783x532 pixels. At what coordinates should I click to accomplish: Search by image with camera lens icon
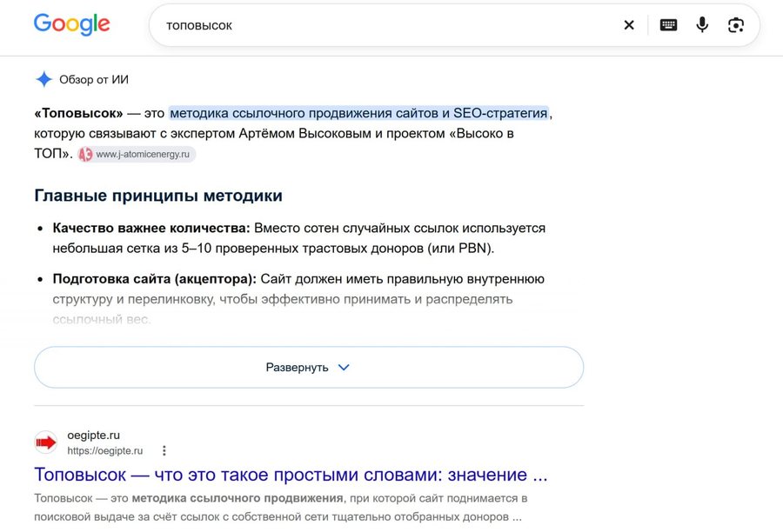736,25
